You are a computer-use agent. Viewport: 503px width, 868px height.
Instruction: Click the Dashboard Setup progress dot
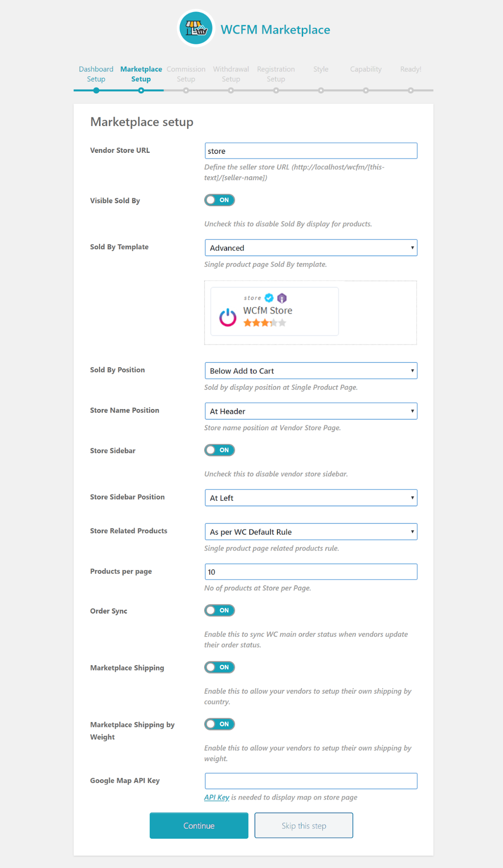click(x=96, y=90)
